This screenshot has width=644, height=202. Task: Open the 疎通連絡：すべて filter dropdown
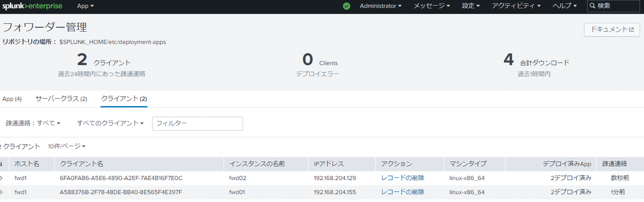[x=33, y=123]
